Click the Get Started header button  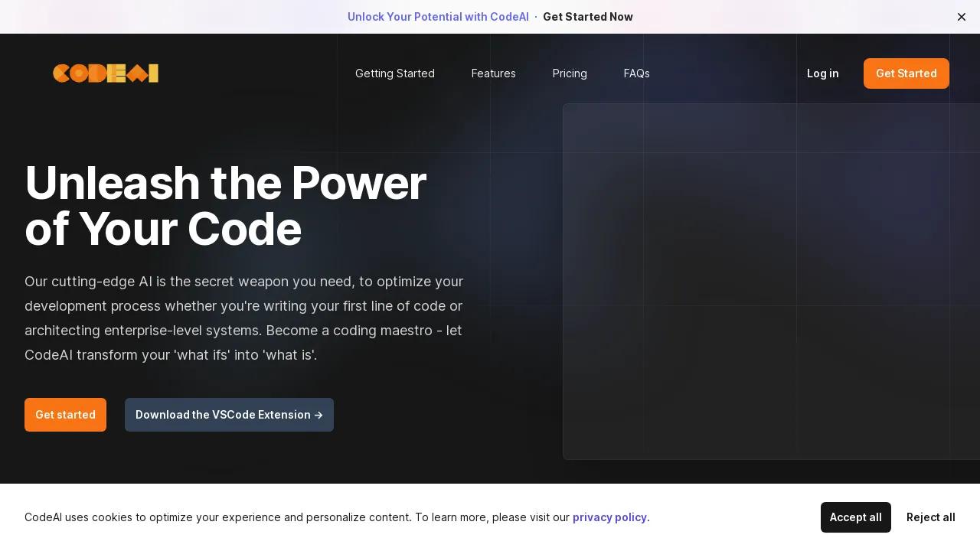(x=906, y=73)
